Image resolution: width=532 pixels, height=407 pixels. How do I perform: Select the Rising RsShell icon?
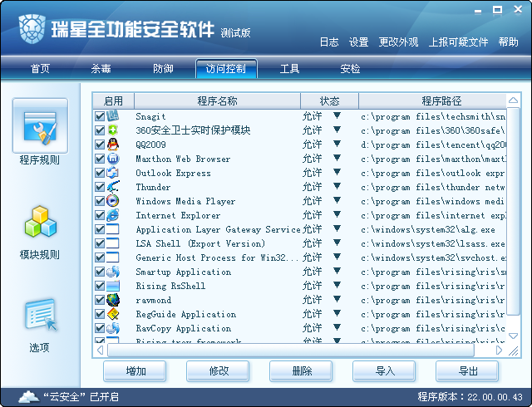click(x=113, y=286)
